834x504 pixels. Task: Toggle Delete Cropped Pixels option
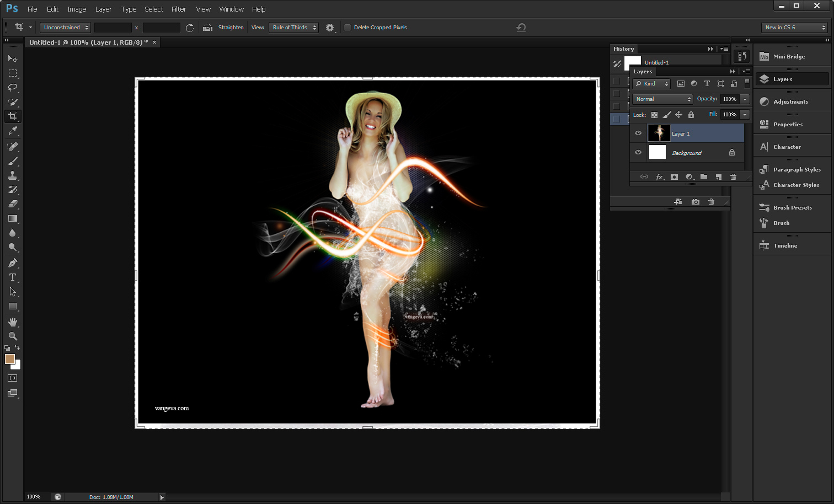(347, 27)
